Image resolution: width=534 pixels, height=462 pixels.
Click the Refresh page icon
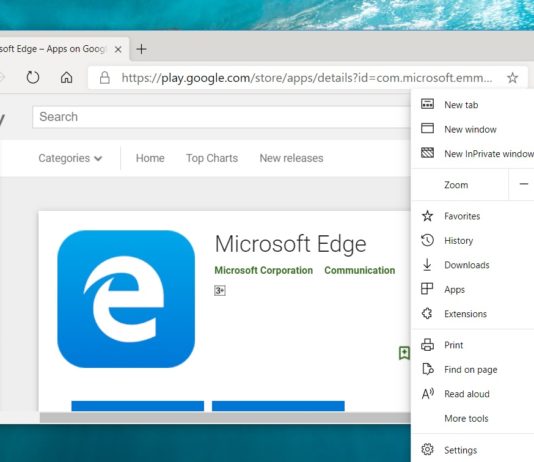tap(33, 78)
